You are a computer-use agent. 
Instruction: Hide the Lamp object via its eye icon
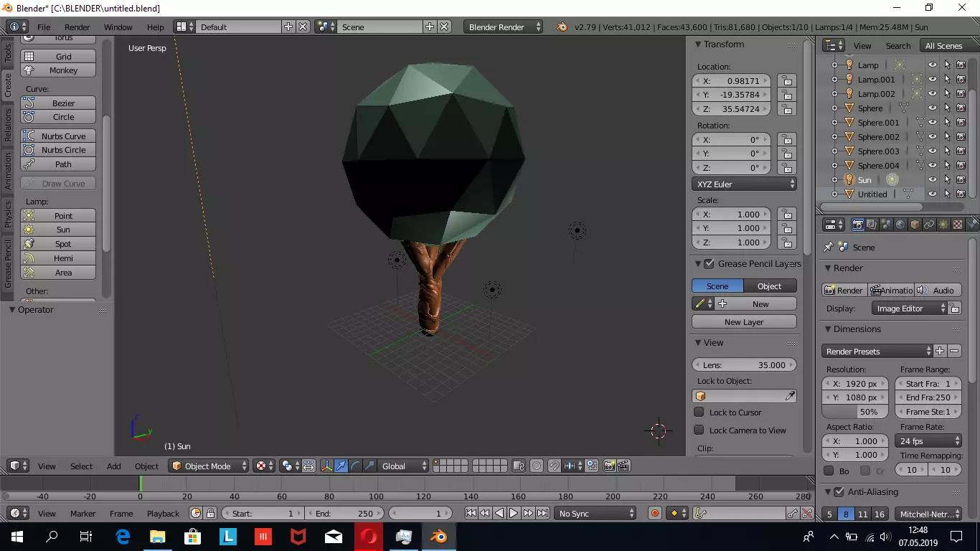coord(933,65)
